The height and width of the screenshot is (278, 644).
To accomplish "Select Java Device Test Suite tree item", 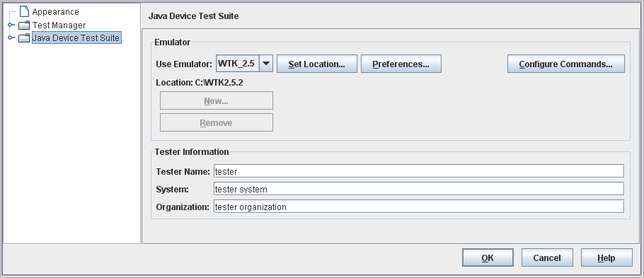I will [x=76, y=37].
